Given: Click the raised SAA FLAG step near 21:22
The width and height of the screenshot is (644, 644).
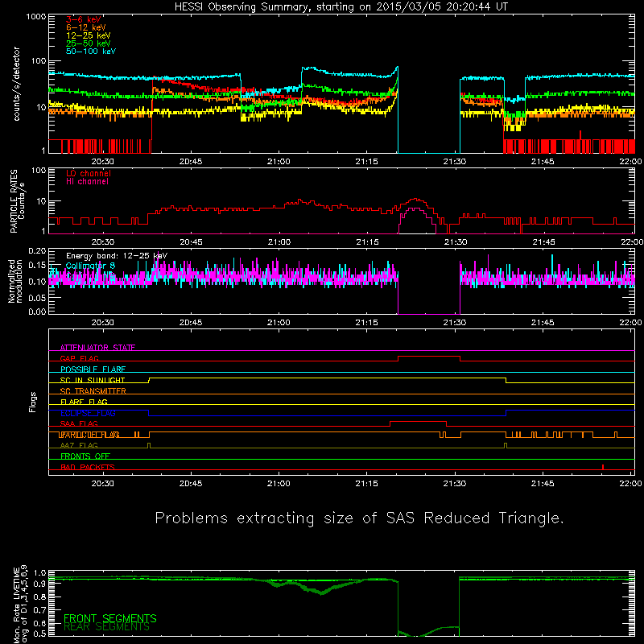Looking at the screenshot, I should 418,422.
